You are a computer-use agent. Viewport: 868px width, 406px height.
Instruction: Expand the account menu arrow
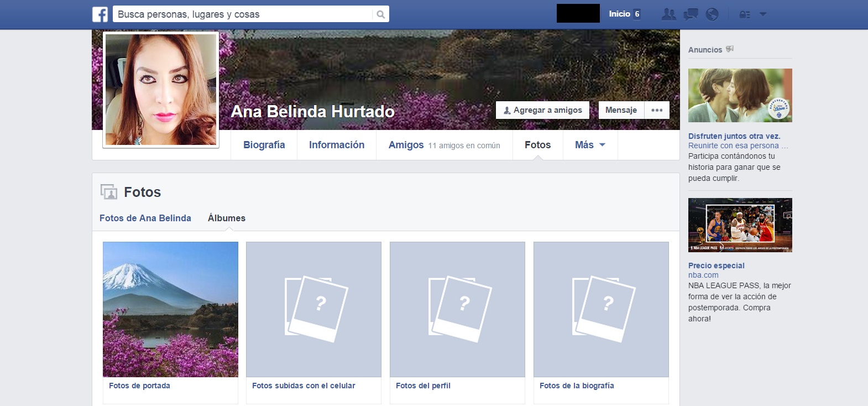tap(763, 14)
